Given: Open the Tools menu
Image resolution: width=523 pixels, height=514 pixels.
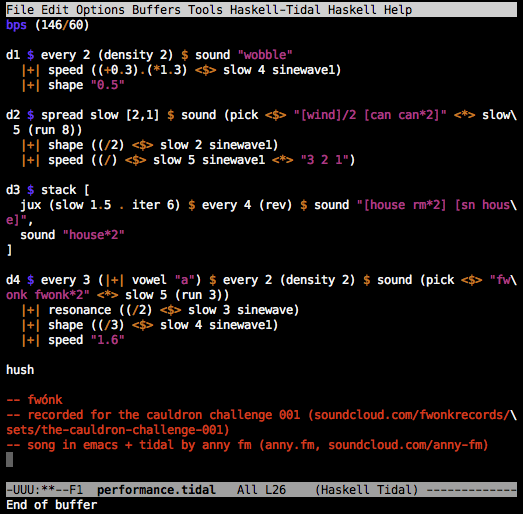Looking at the screenshot, I should click(205, 10).
